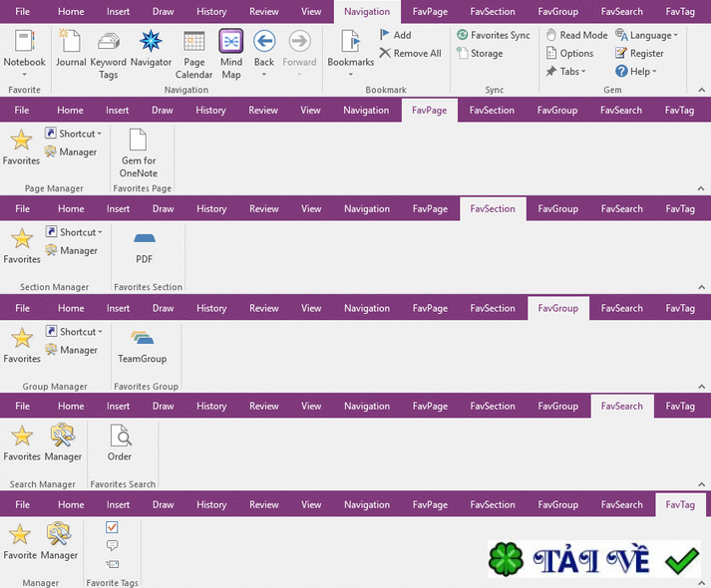Open Shortcut dropdown in Section Manager
The height and width of the screenshot is (588, 711).
(74, 232)
